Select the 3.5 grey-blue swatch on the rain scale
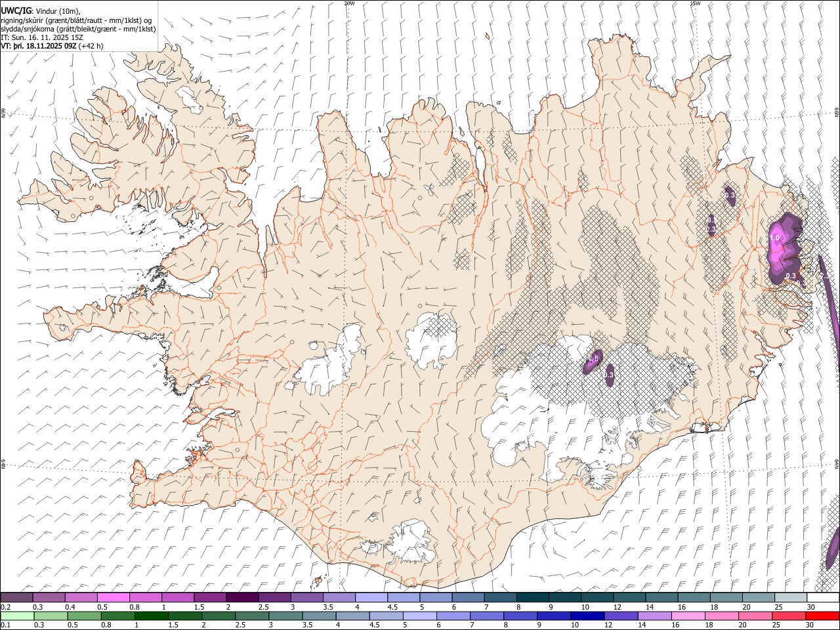Screen dimensions: 840x630 pyautogui.click(x=319, y=616)
